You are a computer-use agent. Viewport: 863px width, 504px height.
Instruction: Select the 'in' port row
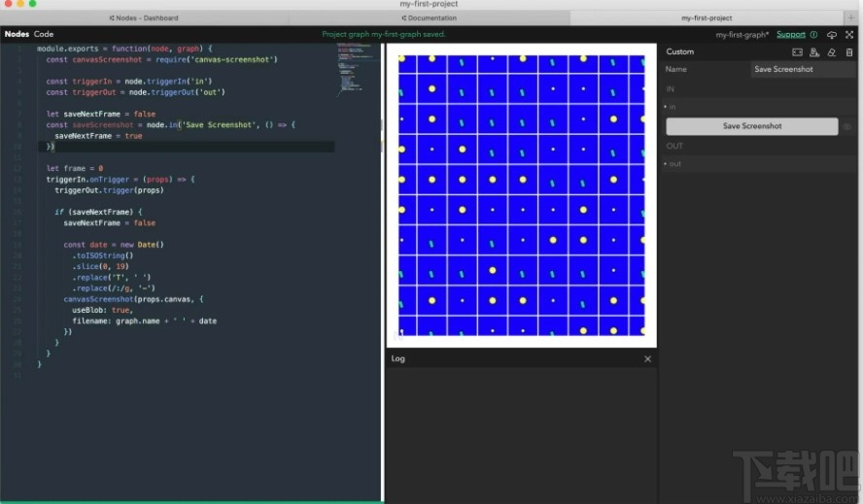tap(760, 107)
